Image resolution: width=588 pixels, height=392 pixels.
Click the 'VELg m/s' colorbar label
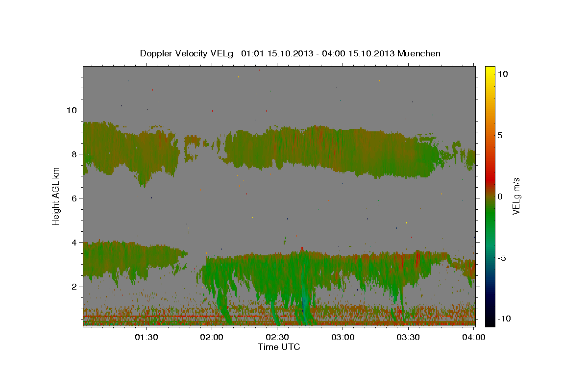[516, 196]
